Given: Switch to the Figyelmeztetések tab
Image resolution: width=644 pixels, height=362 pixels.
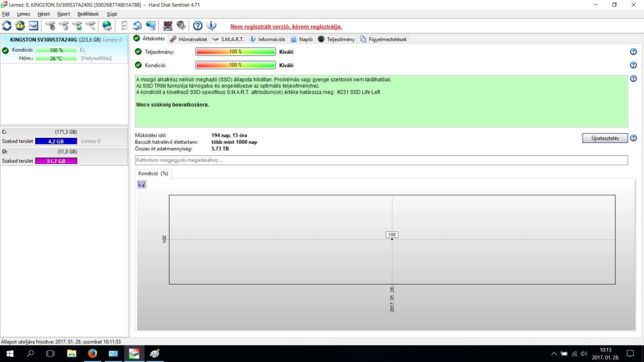Looking at the screenshot, I should (384, 39).
